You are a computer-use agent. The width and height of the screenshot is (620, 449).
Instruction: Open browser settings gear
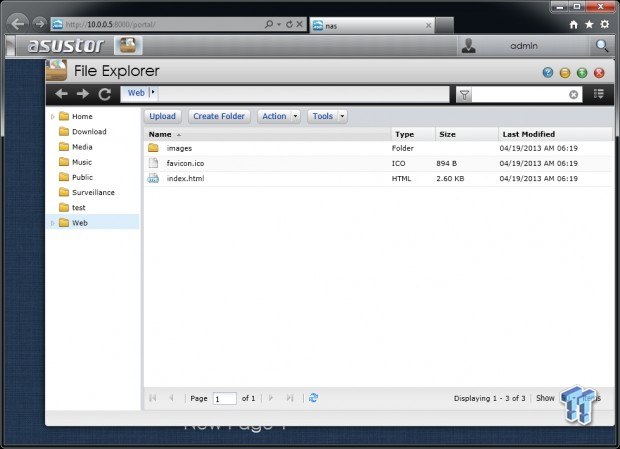tap(605, 25)
